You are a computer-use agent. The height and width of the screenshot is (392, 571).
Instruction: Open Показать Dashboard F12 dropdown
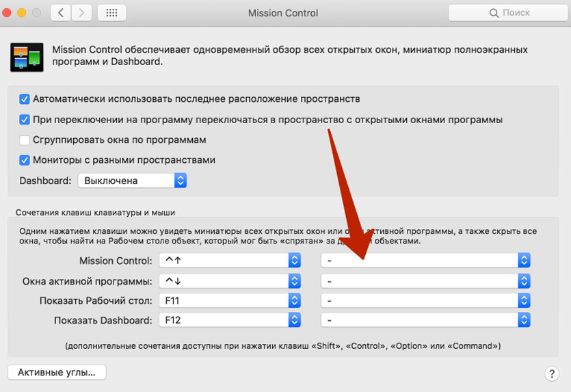coord(230,320)
